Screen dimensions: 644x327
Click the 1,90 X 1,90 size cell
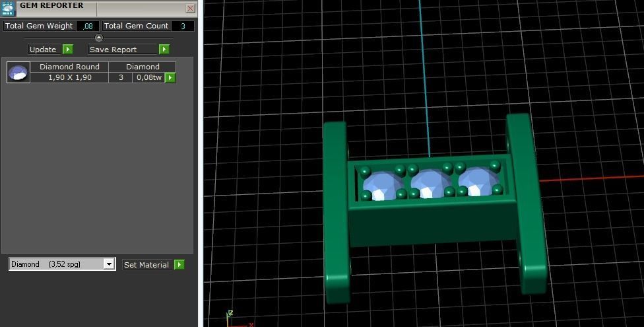(69, 77)
